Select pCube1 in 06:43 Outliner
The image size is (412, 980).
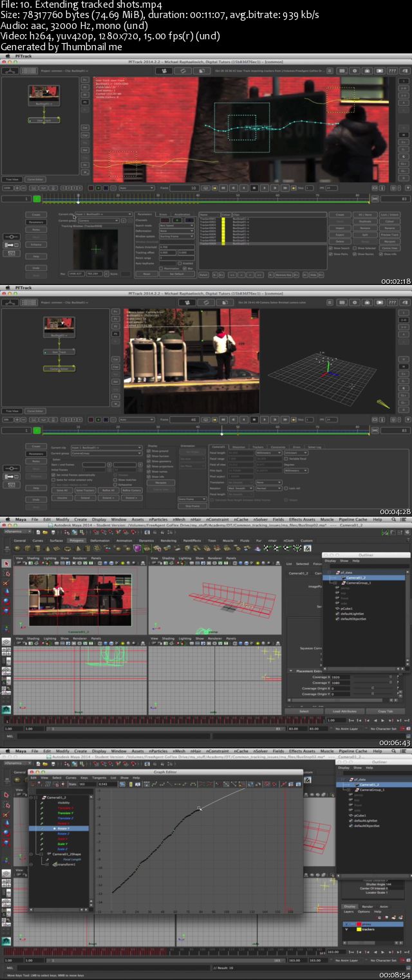pyautogui.click(x=346, y=609)
